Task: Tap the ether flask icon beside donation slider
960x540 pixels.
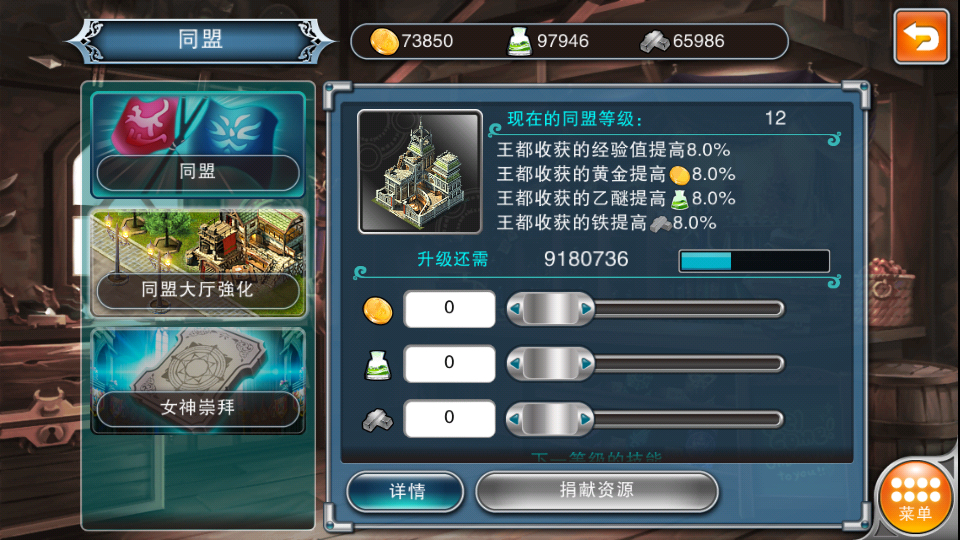Action: [378, 365]
